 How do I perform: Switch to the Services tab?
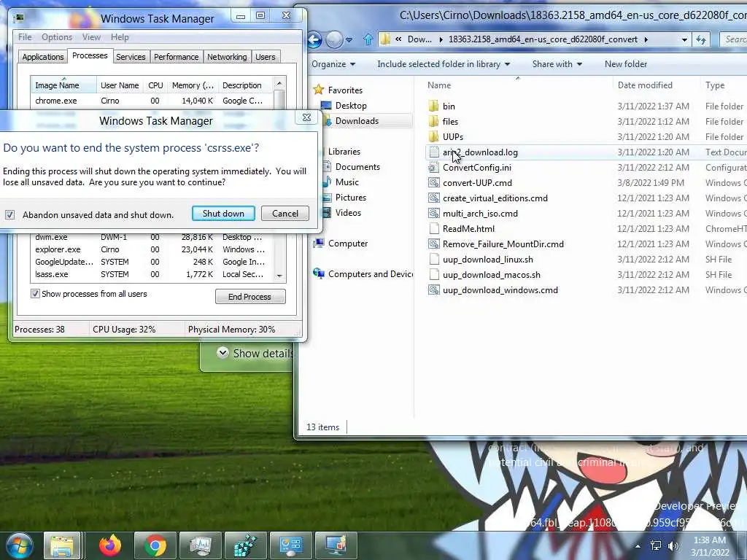[x=131, y=57]
